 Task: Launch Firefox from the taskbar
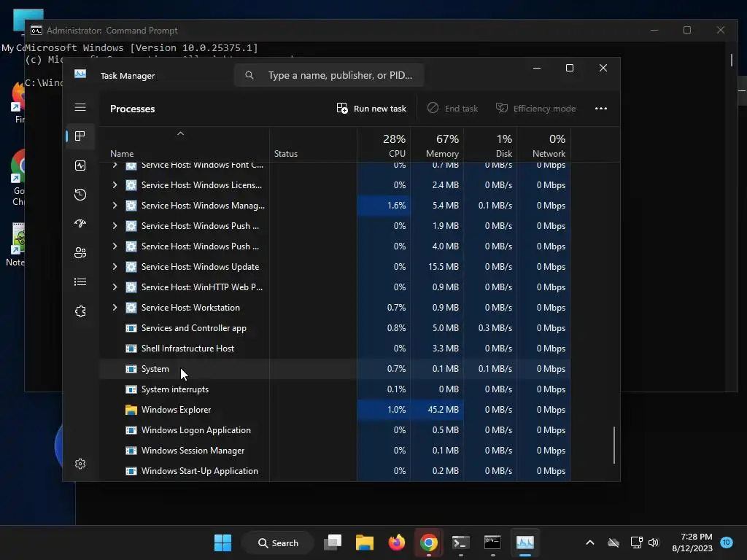(396, 542)
